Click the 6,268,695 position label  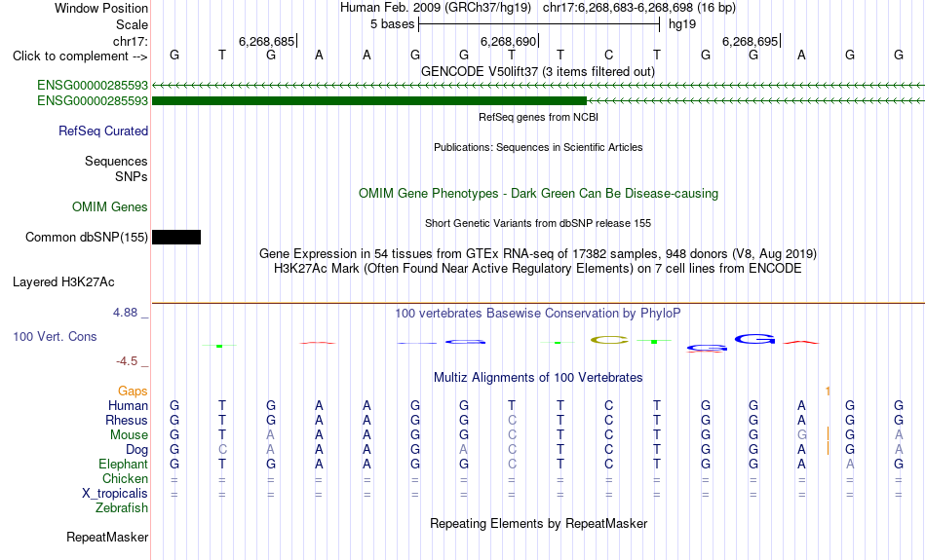click(750, 41)
